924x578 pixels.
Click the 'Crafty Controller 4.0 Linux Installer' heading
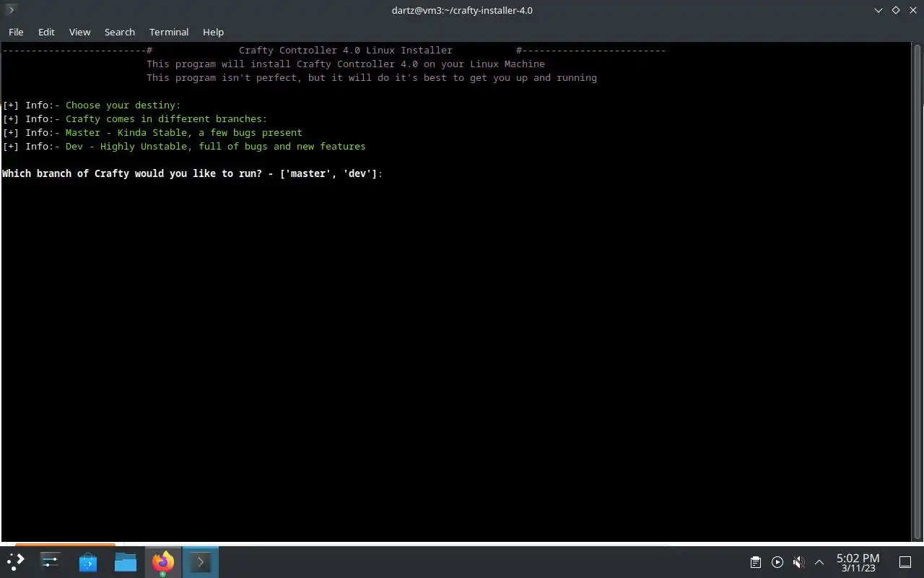[346, 51]
